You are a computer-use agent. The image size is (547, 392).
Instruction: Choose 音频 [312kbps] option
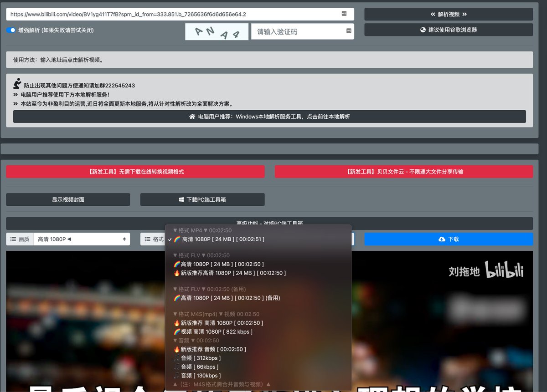point(258,358)
